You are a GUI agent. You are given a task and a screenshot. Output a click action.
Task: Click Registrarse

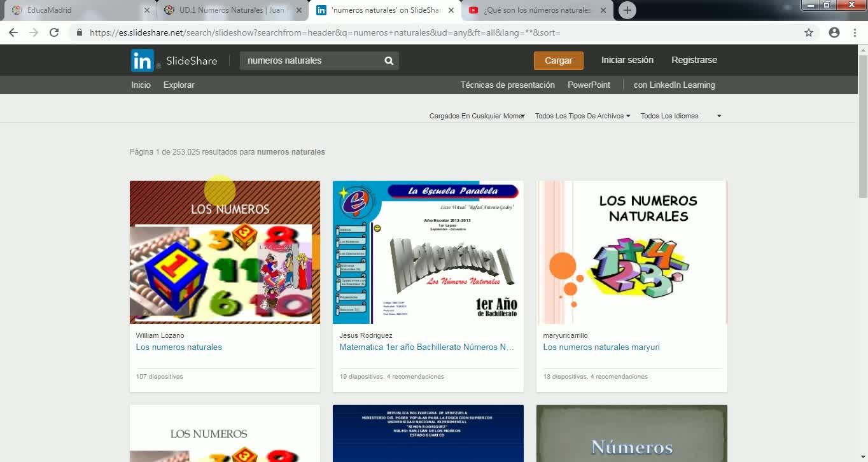(x=694, y=60)
